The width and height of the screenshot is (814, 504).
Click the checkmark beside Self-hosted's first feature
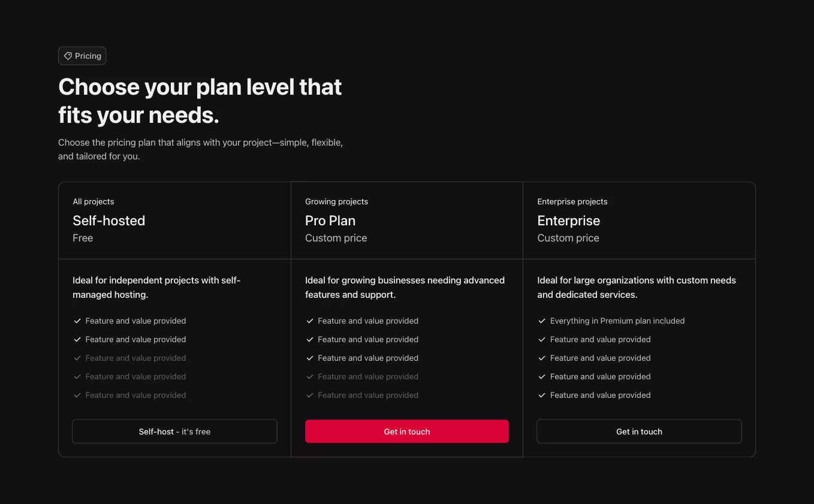coord(77,321)
